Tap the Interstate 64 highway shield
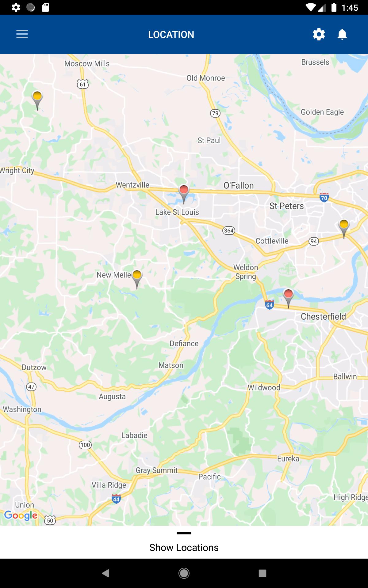The height and width of the screenshot is (588, 368). pyautogui.click(x=269, y=305)
